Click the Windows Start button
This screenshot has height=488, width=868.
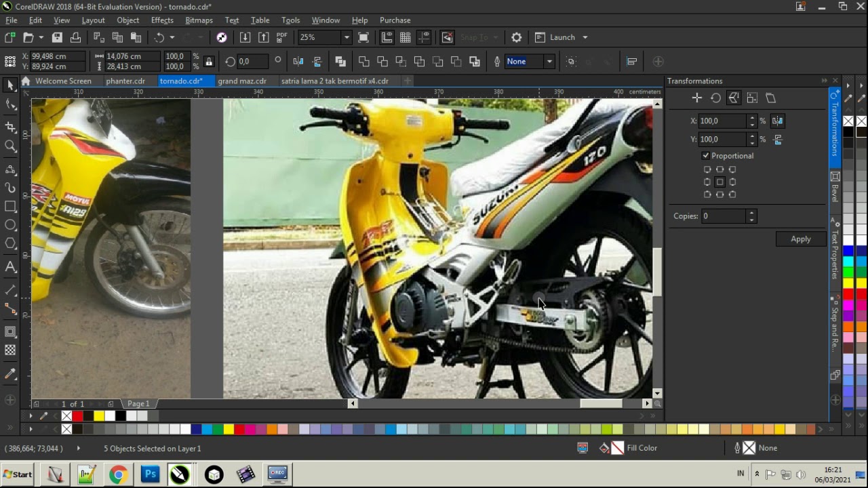(18, 474)
